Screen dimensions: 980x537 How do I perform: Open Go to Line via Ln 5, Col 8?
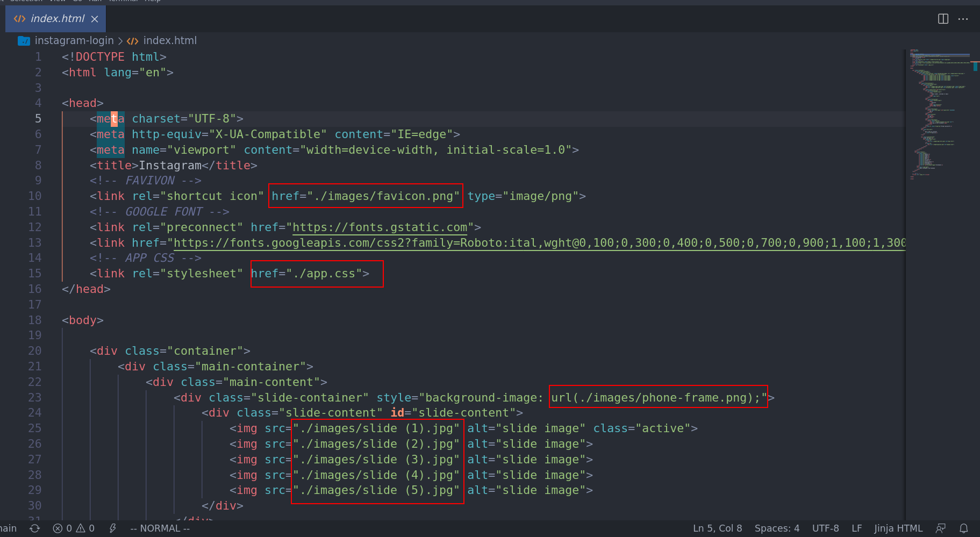[717, 528]
